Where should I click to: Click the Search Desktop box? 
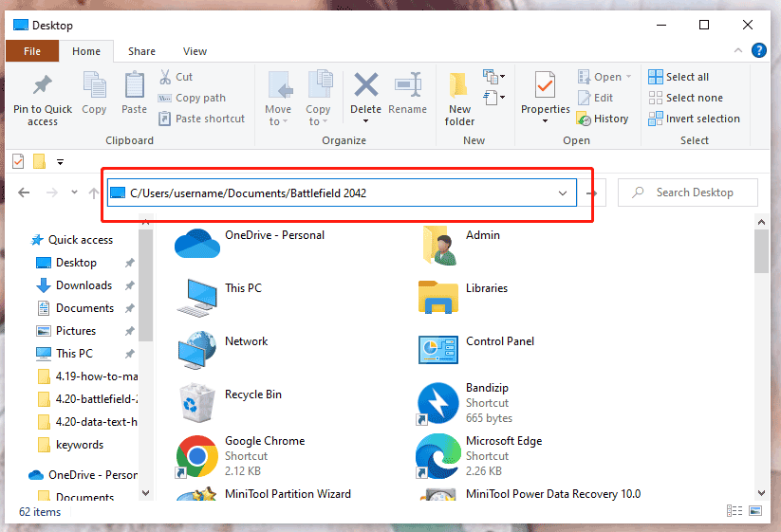[x=687, y=193]
